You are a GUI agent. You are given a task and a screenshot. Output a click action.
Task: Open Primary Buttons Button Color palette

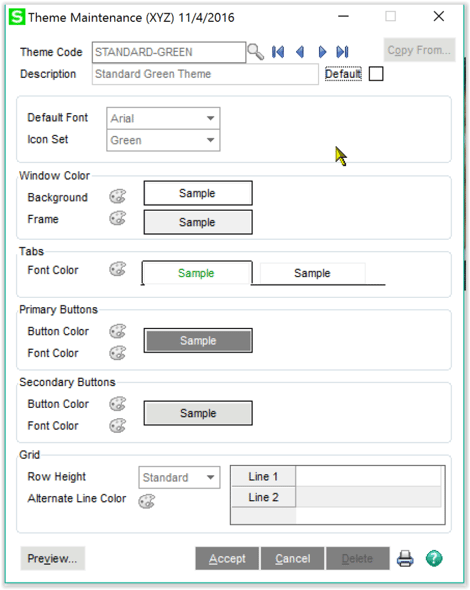click(x=118, y=331)
